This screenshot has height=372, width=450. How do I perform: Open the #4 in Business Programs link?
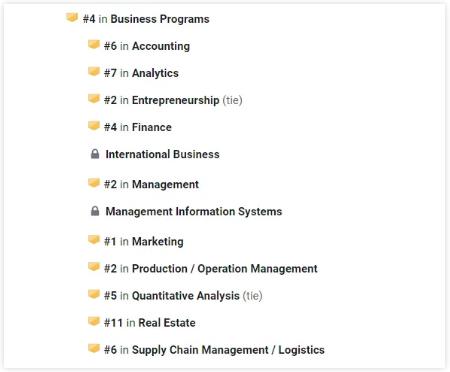146,19
